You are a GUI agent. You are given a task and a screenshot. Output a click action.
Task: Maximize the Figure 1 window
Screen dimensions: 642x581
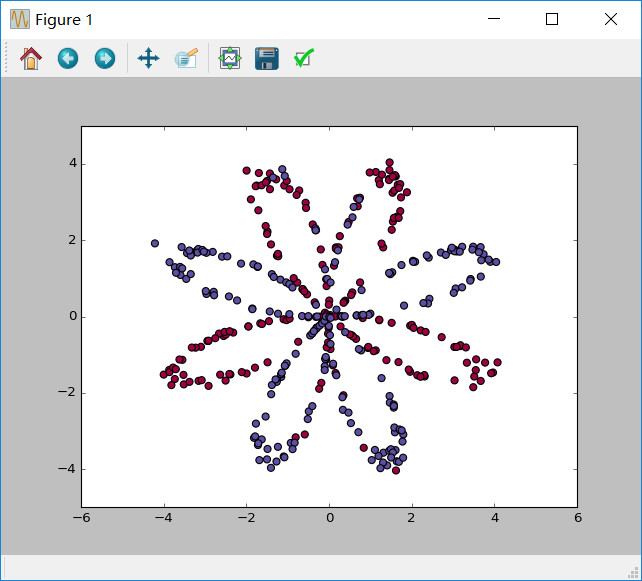pos(551,19)
